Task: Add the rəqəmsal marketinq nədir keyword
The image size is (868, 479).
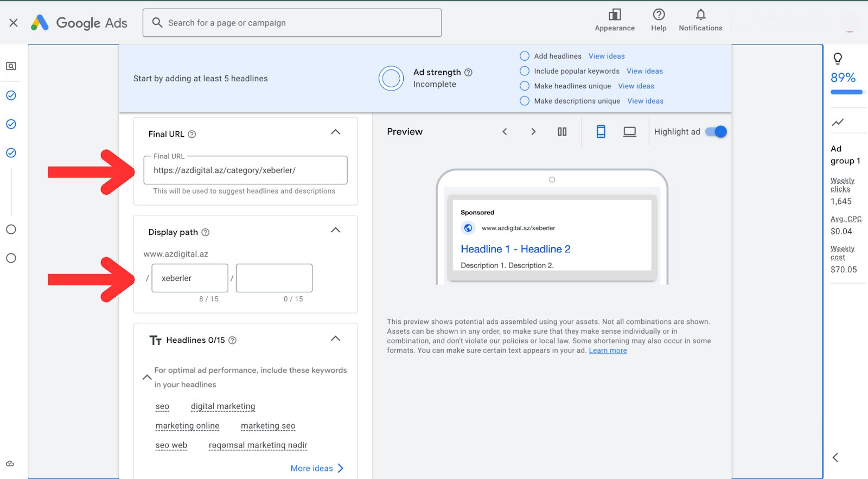Action: click(x=258, y=445)
